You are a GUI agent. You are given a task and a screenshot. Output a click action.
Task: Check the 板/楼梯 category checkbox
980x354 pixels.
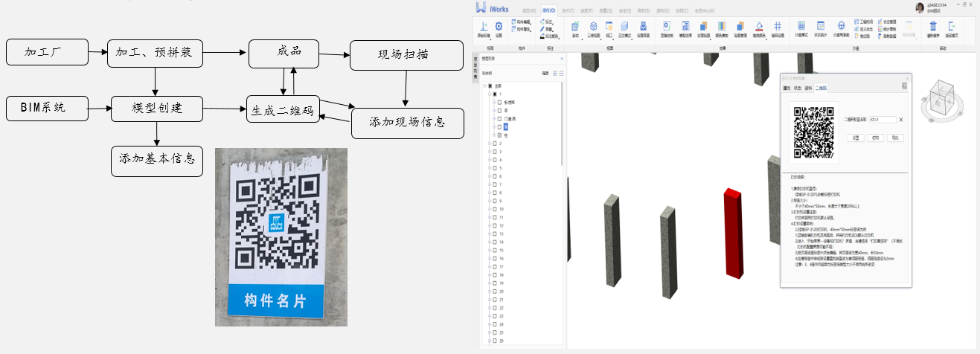point(499,103)
